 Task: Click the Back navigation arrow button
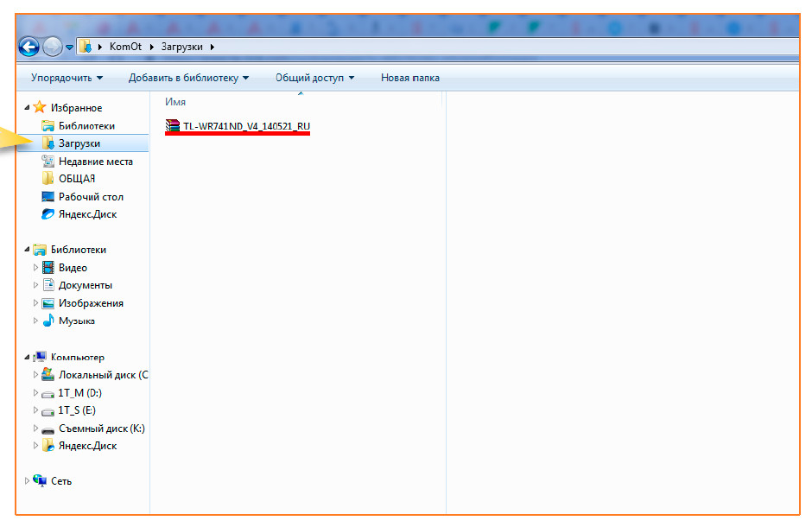(29, 47)
